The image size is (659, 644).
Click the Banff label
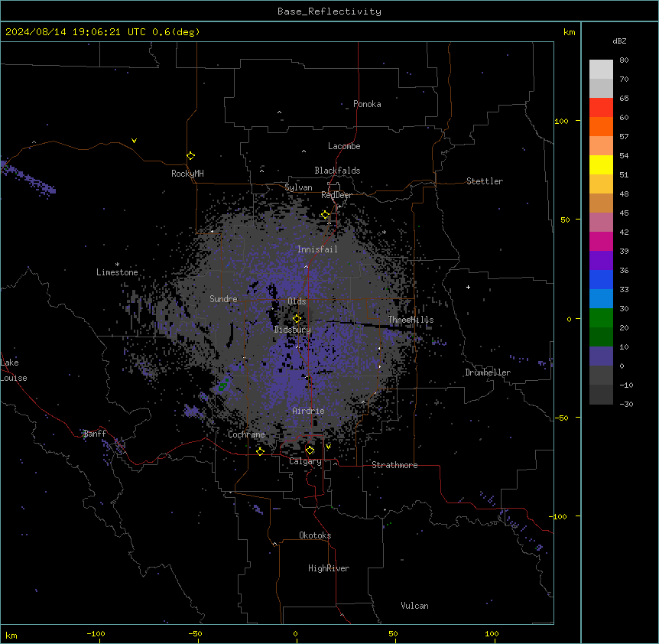[x=95, y=434]
